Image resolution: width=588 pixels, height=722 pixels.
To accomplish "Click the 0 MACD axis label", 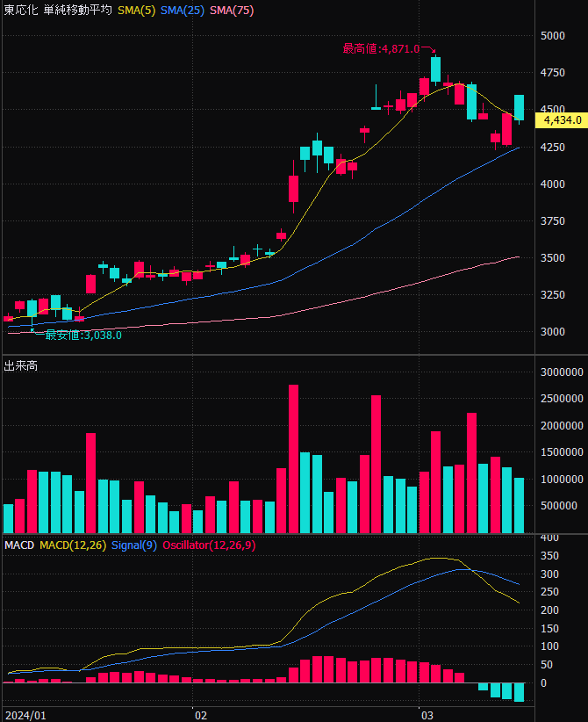I will tap(543, 683).
